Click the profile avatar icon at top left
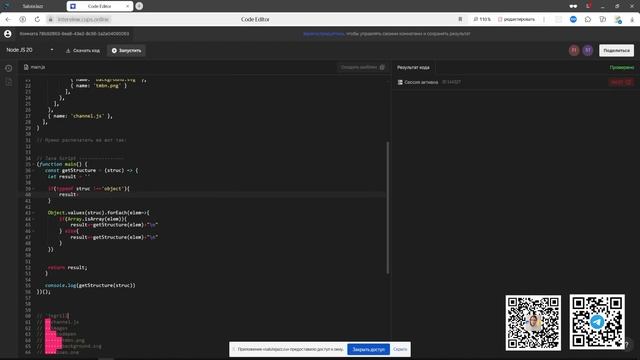Image resolution: width=640 pixels, height=360 pixels. tap(8, 34)
